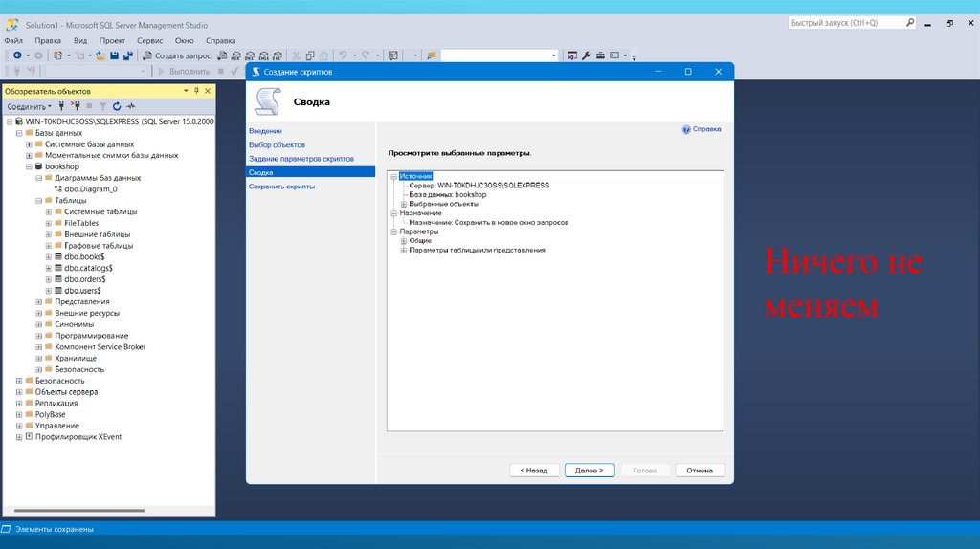Screen dimensions: 980x549
Task: Open the Правка menu
Action: (x=48, y=40)
